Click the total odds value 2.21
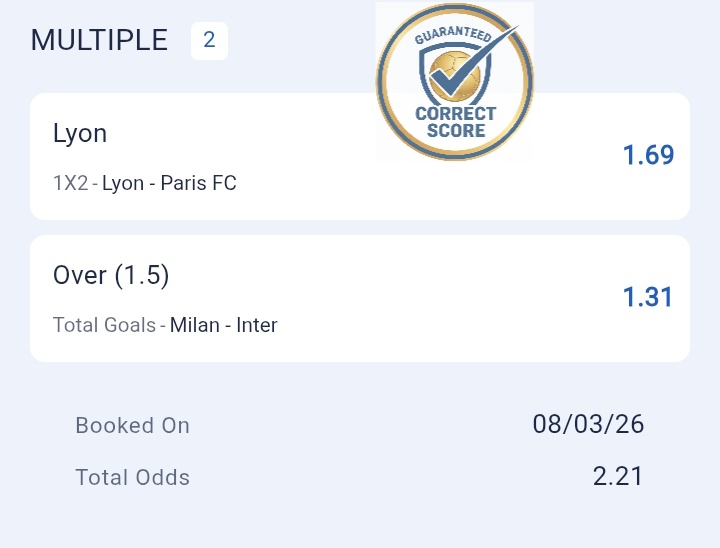 coord(618,477)
